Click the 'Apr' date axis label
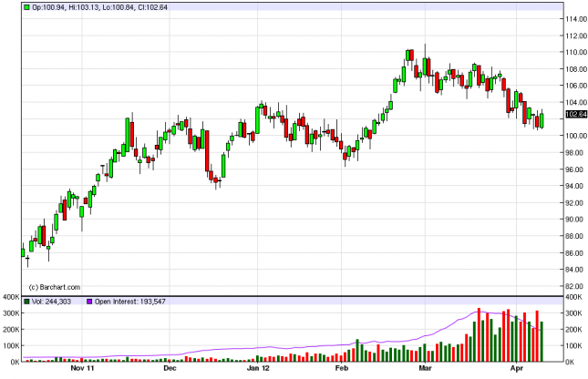 point(517,368)
